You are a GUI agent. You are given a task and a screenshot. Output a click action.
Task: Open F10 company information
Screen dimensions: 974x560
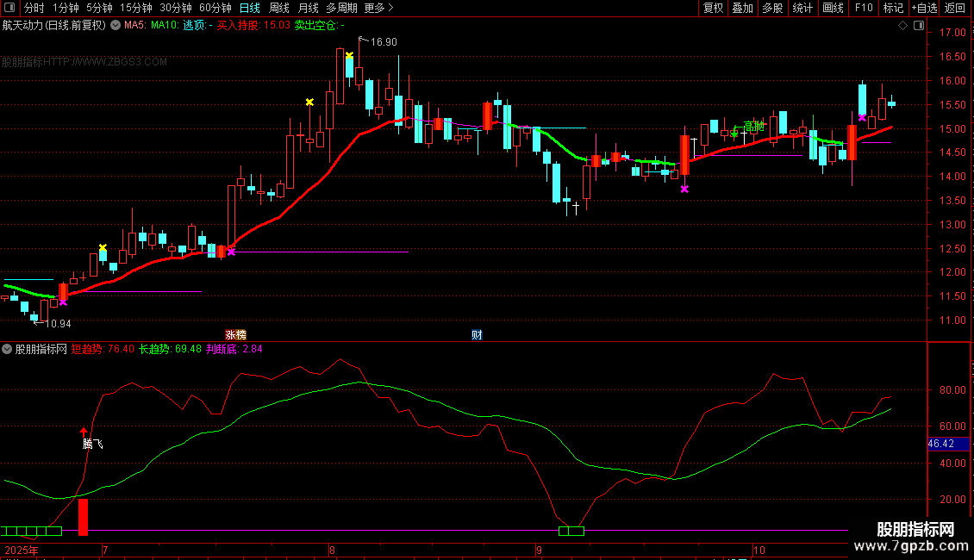tap(864, 8)
